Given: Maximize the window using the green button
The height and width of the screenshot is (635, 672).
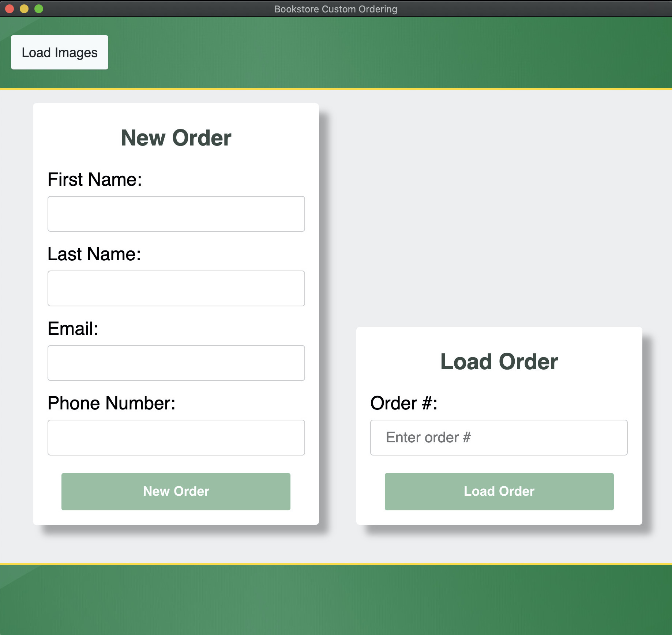Looking at the screenshot, I should click(x=39, y=9).
